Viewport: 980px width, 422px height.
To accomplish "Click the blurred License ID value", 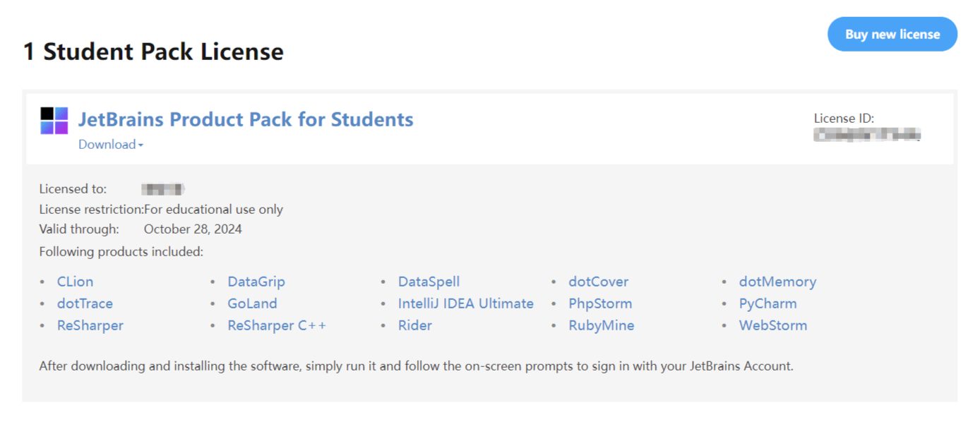I will 868,134.
